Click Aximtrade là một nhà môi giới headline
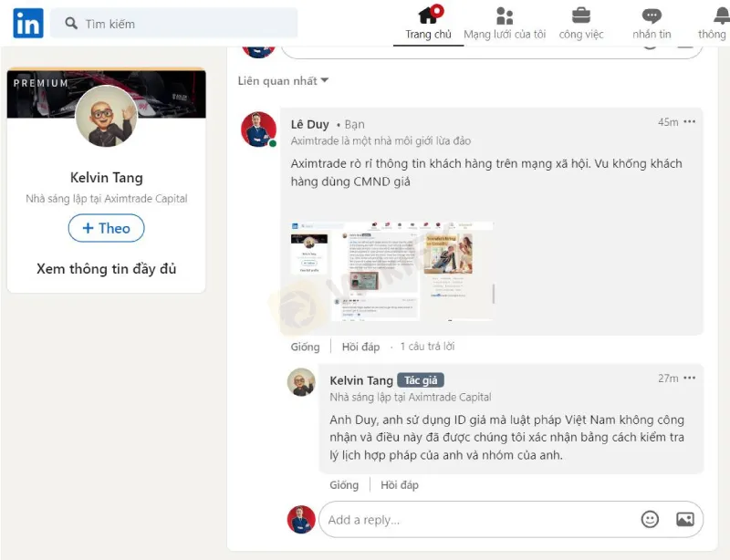730x560 pixels. coord(381,141)
